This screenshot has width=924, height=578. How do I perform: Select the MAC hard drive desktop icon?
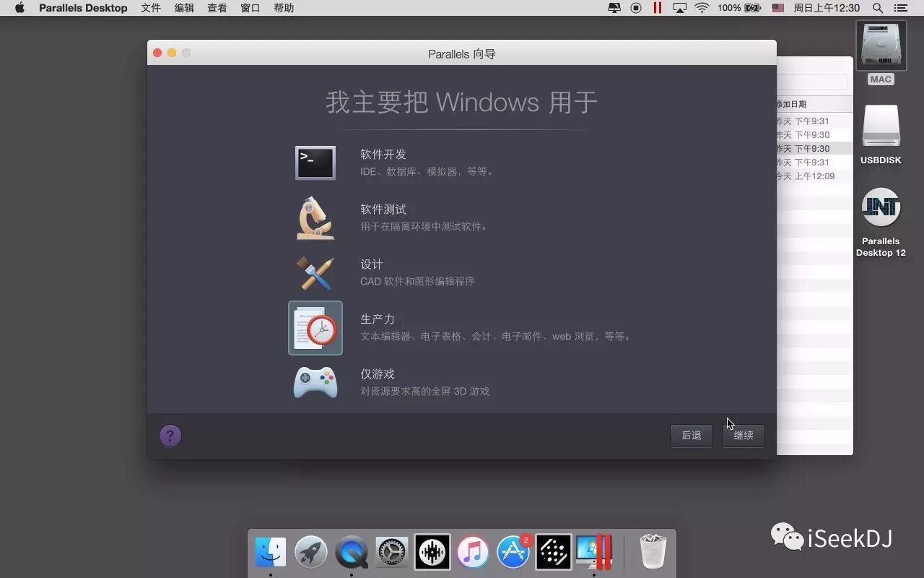[x=881, y=46]
